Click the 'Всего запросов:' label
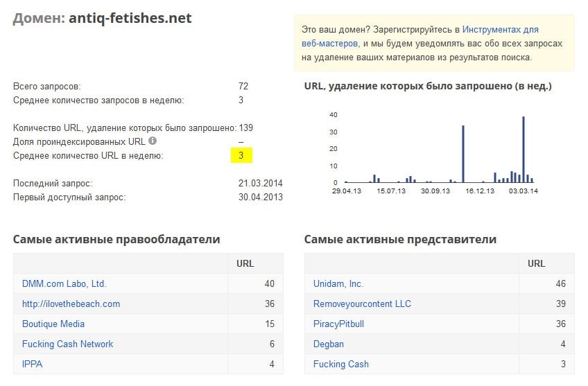Viewport: 588px width, 386px height. (47, 86)
